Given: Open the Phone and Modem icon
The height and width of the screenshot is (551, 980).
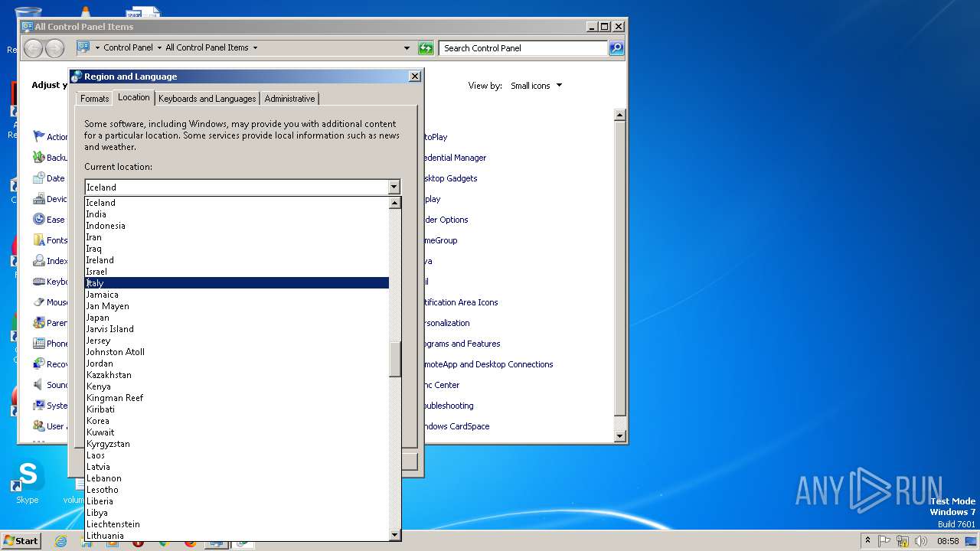Looking at the screenshot, I should tap(39, 343).
